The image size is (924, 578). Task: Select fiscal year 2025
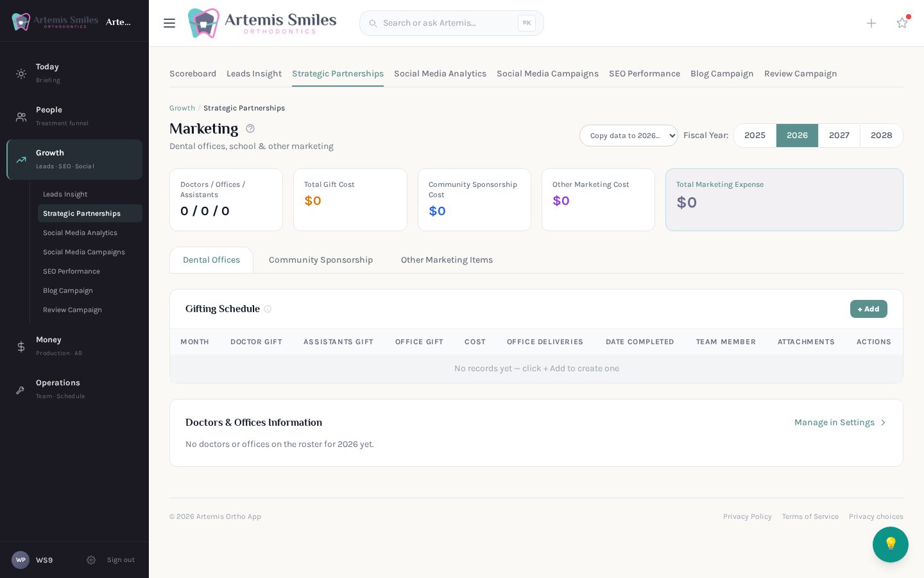755,136
